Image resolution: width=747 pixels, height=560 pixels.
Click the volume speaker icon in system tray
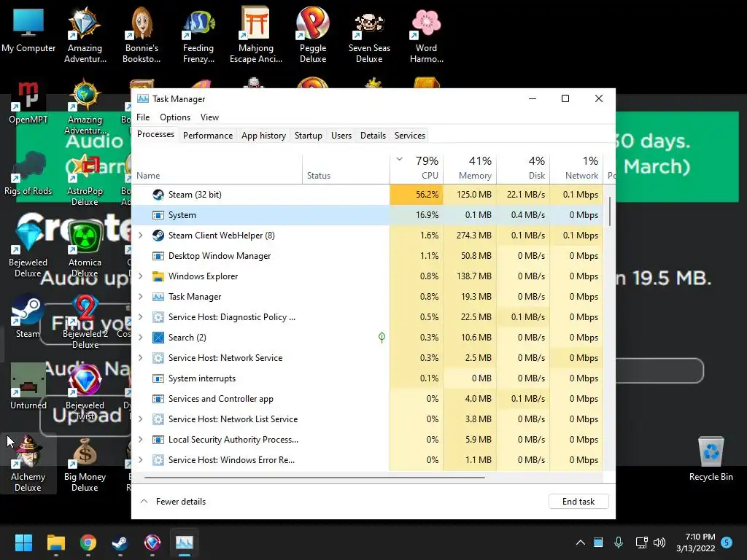click(659, 542)
